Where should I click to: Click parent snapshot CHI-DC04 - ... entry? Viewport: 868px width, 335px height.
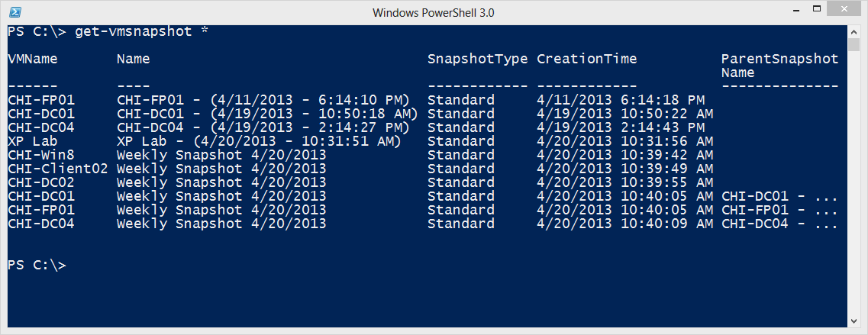click(780, 224)
